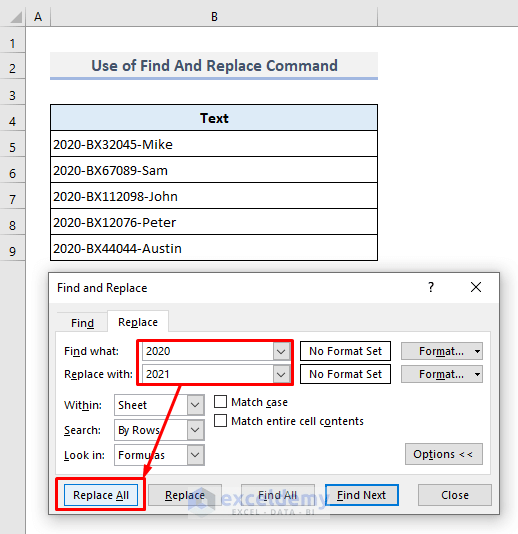Select cell 2020-BX44044-Austin
Screen dimensions: 518x534
214,248
